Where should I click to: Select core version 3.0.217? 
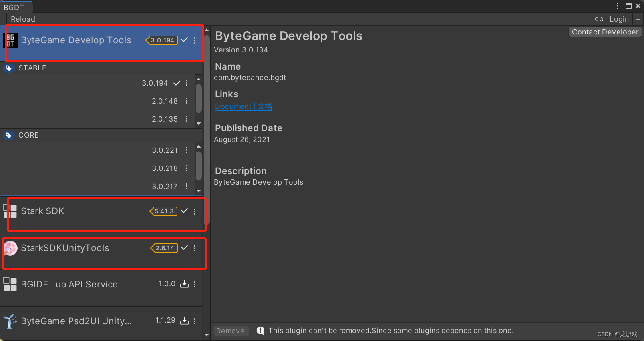click(x=165, y=187)
